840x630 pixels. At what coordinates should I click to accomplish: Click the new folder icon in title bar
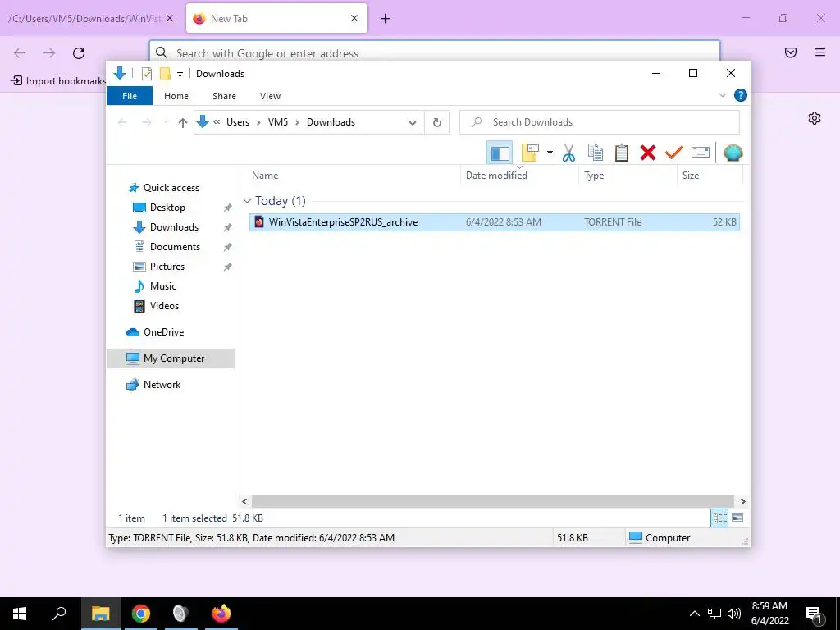(165, 74)
